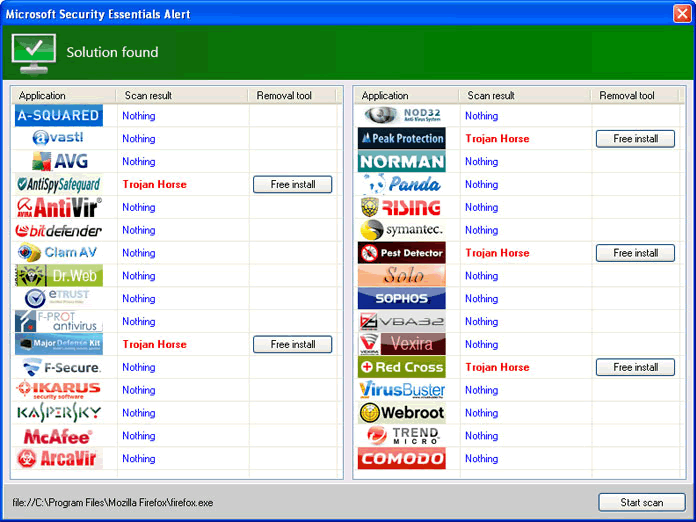The width and height of the screenshot is (696, 522).
Task: Click the TREND MICRO logo
Action: coord(403,436)
